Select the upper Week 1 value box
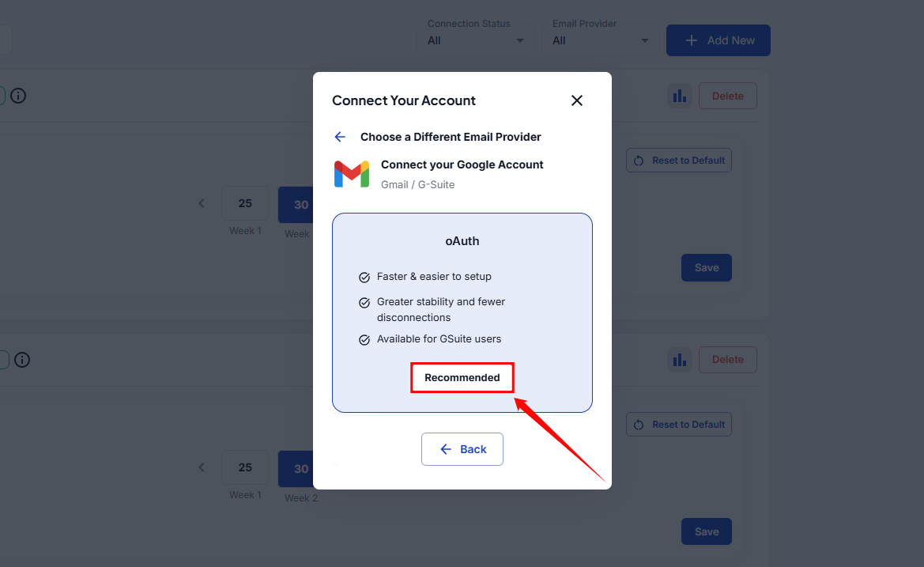The height and width of the screenshot is (567, 924). pos(245,203)
